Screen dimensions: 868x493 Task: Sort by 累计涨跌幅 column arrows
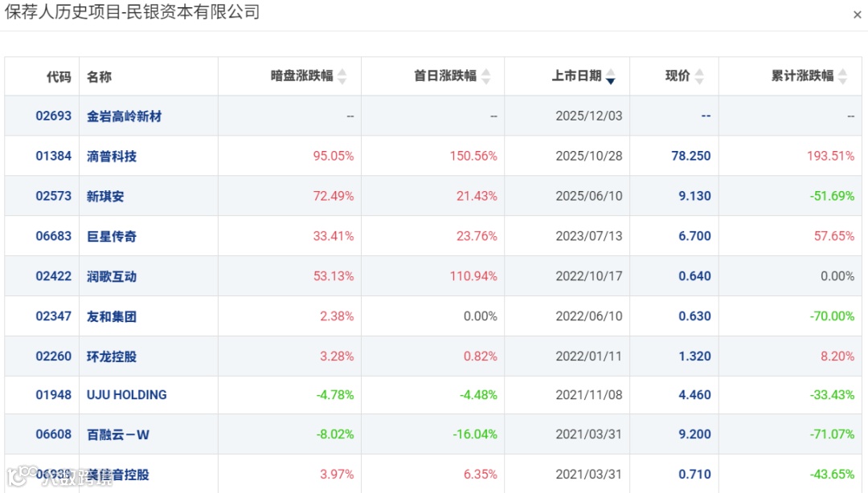842,76
